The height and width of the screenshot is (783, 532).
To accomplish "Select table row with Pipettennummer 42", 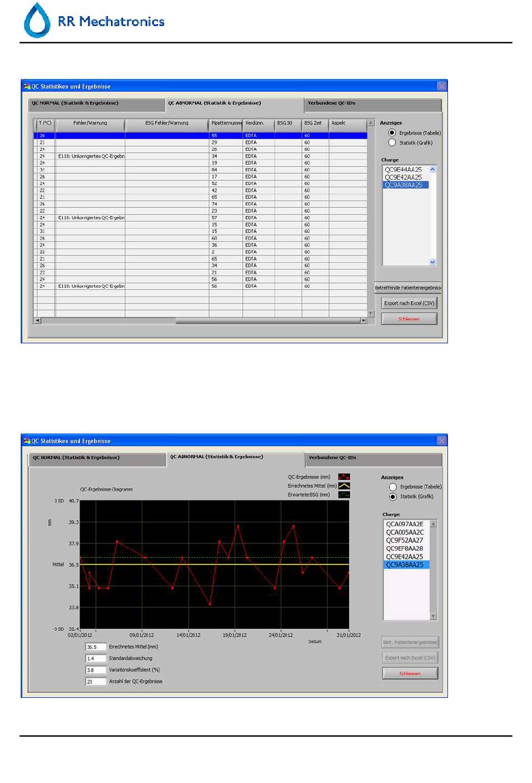I will [201, 191].
